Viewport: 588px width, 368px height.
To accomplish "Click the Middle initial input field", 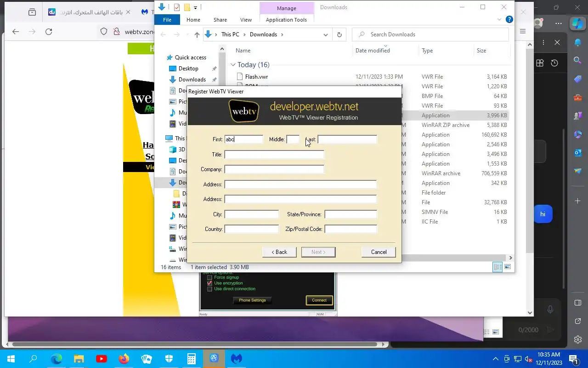I will point(293,139).
